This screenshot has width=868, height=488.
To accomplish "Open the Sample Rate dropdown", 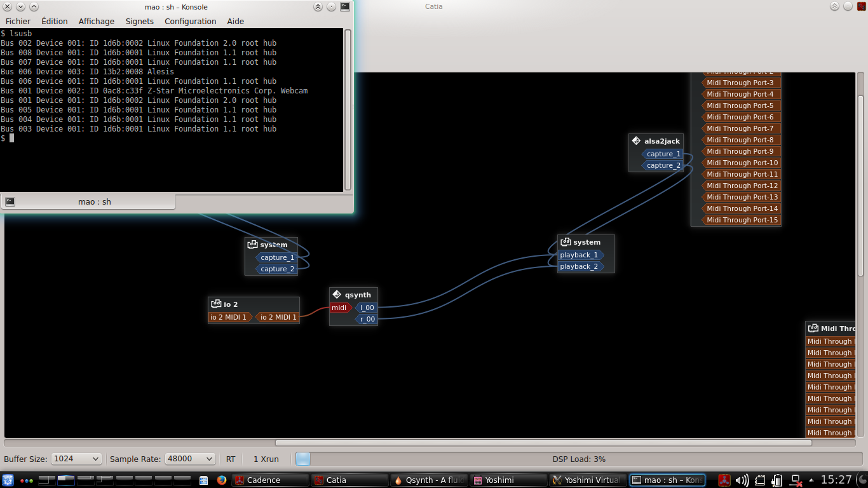I will coord(190,459).
